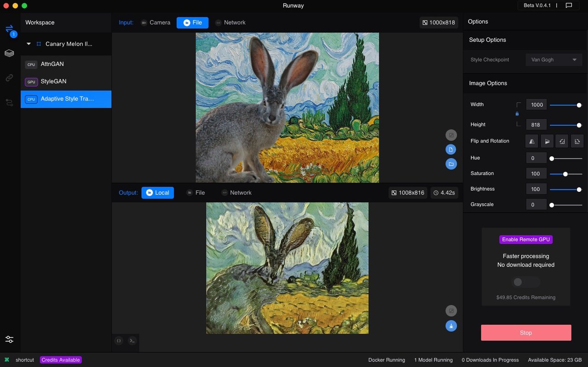Click the third Flip and Rotation icon

(x=562, y=141)
